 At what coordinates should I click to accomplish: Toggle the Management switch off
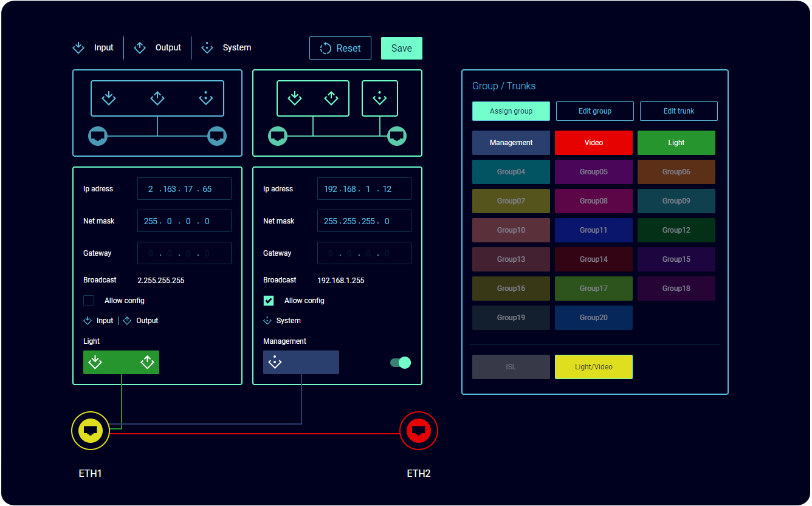coord(401,363)
